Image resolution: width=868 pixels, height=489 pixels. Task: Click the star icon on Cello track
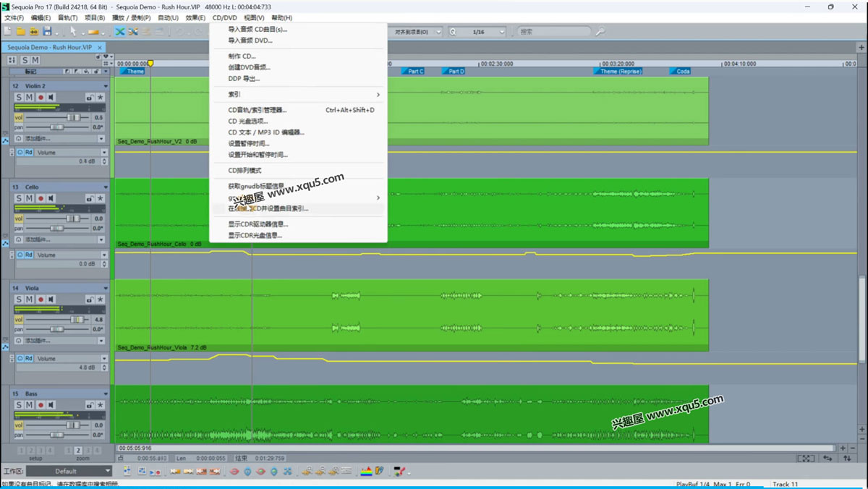coord(101,198)
